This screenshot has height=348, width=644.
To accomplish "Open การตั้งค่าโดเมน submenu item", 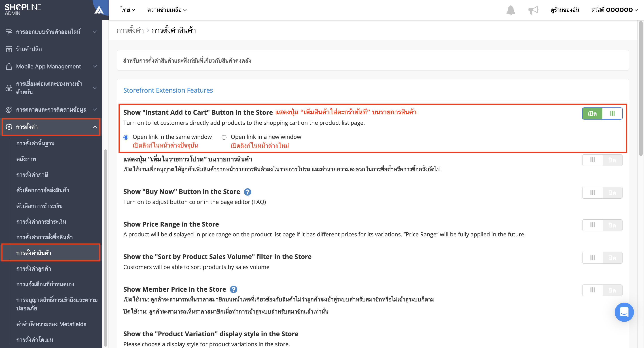I will (x=34, y=340).
